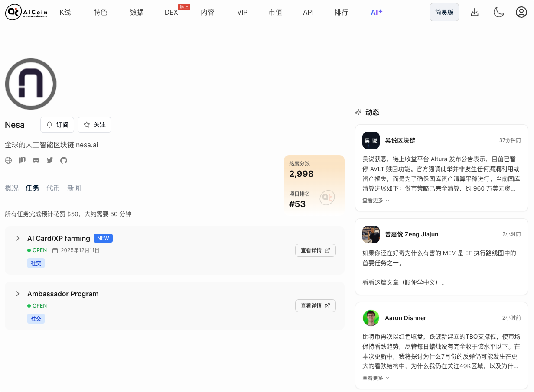Open the download icon in header
534x392 pixels.
pyautogui.click(x=475, y=12)
